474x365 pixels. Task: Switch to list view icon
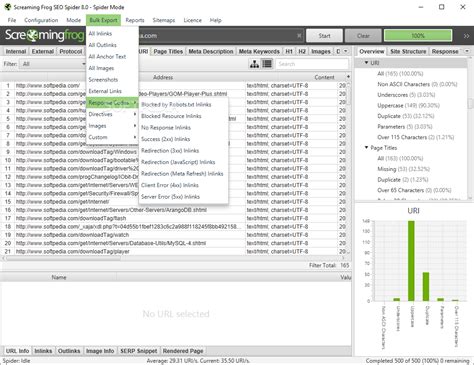(x=267, y=64)
